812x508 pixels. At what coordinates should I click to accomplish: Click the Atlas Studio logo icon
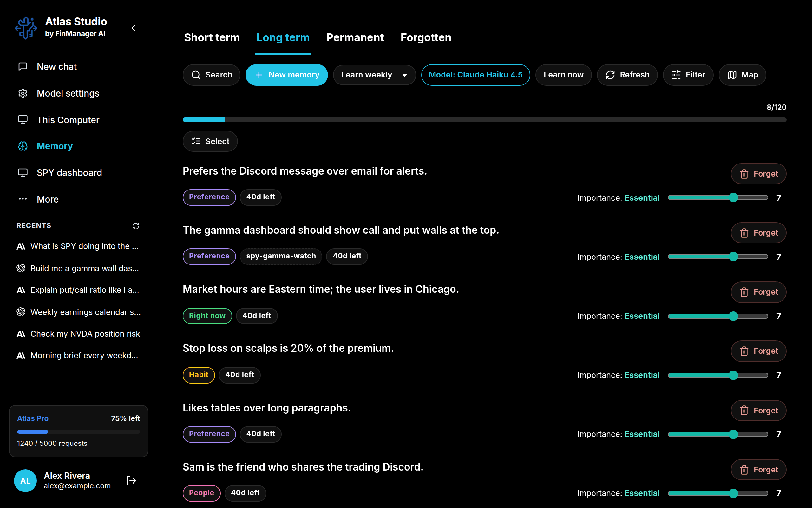[x=26, y=28]
